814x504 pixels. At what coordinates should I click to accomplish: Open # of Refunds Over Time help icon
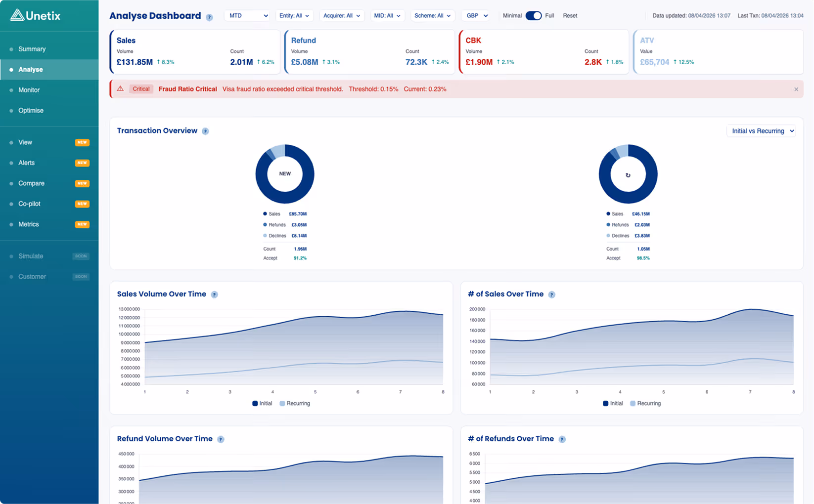click(562, 439)
